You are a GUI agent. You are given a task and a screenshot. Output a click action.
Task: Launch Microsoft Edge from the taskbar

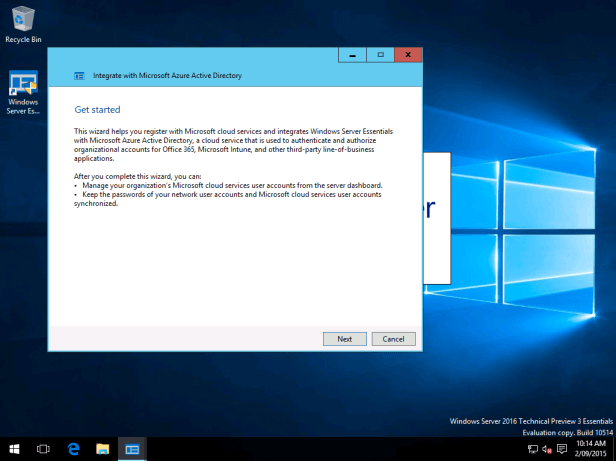click(x=73, y=449)
